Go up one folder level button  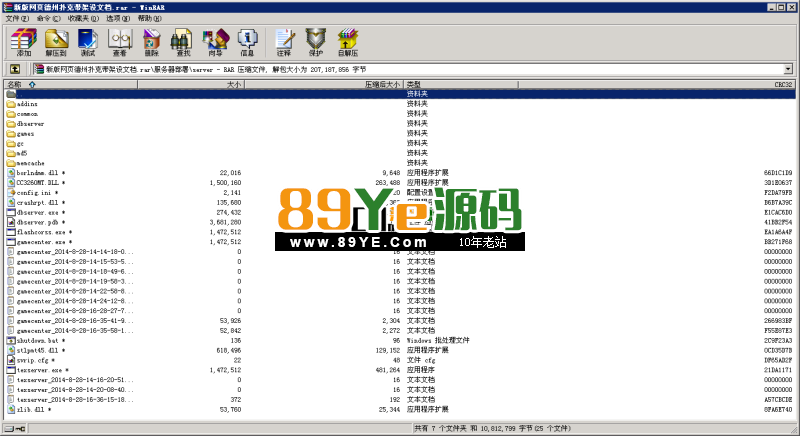[x=15, y=69]
